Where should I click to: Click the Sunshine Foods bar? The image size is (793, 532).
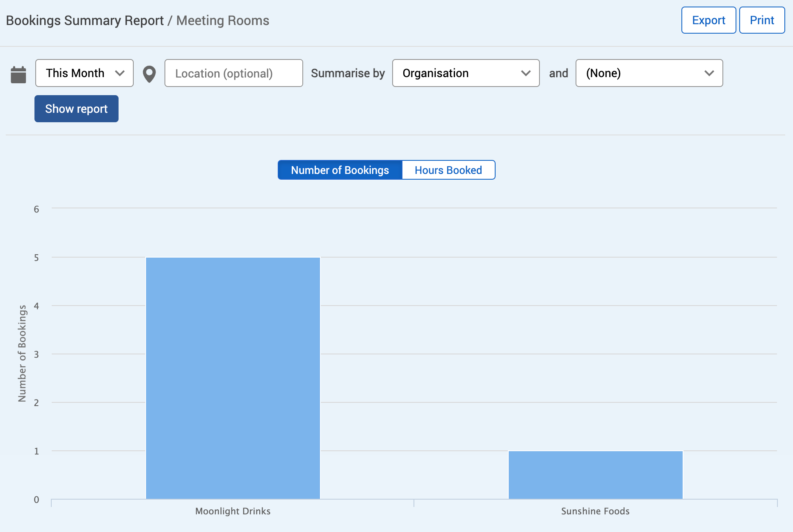point(595,475)
